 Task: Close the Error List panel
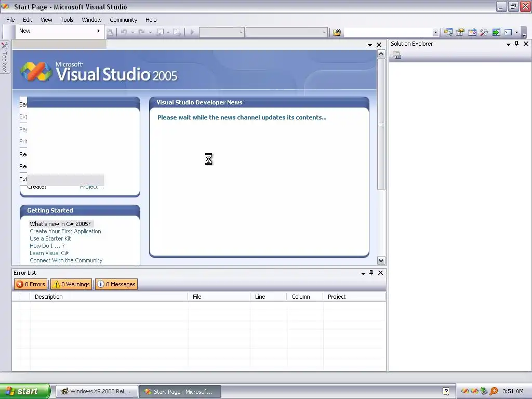[380, 273]
